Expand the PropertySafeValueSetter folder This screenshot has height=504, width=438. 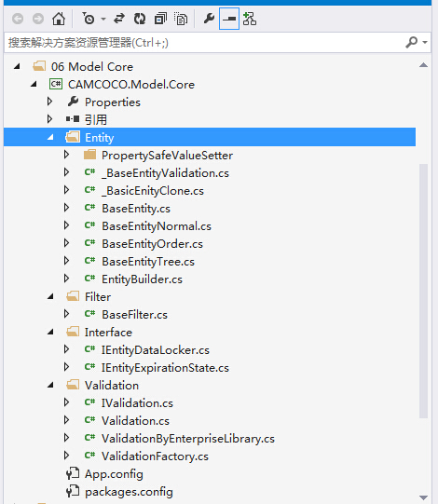tap(66, 155)
